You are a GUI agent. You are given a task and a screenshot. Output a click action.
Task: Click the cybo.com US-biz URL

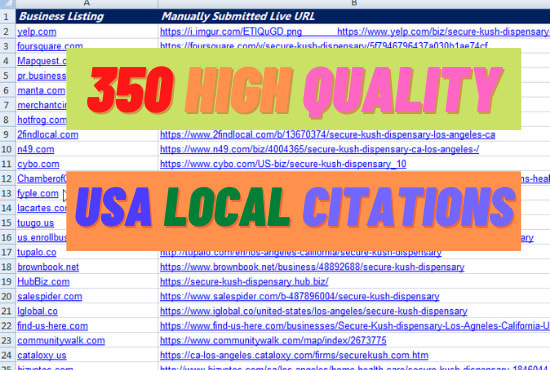click(283, 164)
